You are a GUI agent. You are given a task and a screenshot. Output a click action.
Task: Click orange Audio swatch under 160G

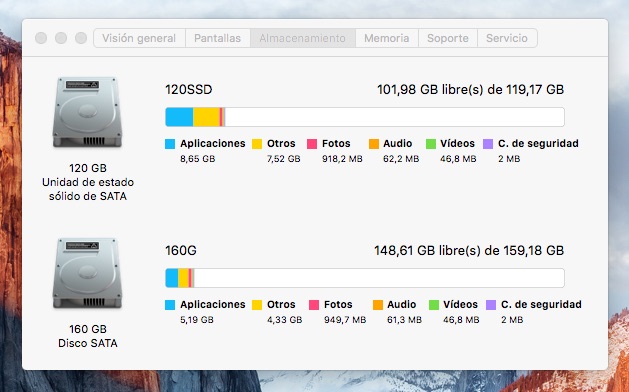coord(378,305)
